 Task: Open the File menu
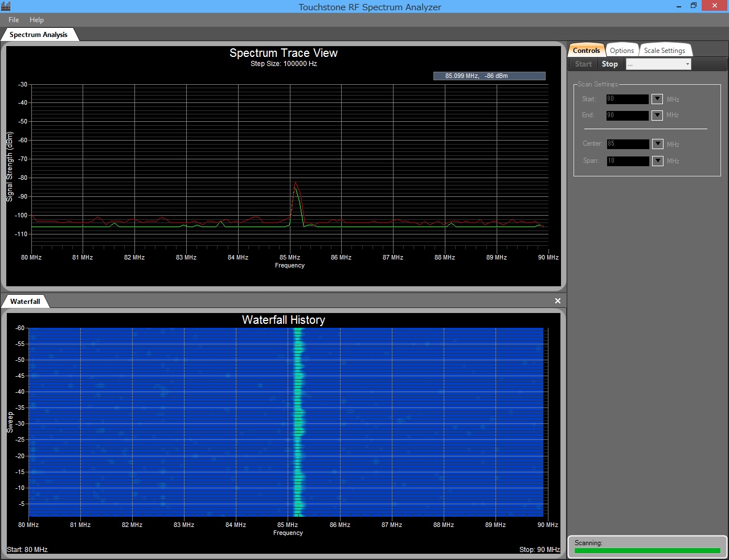14,19
